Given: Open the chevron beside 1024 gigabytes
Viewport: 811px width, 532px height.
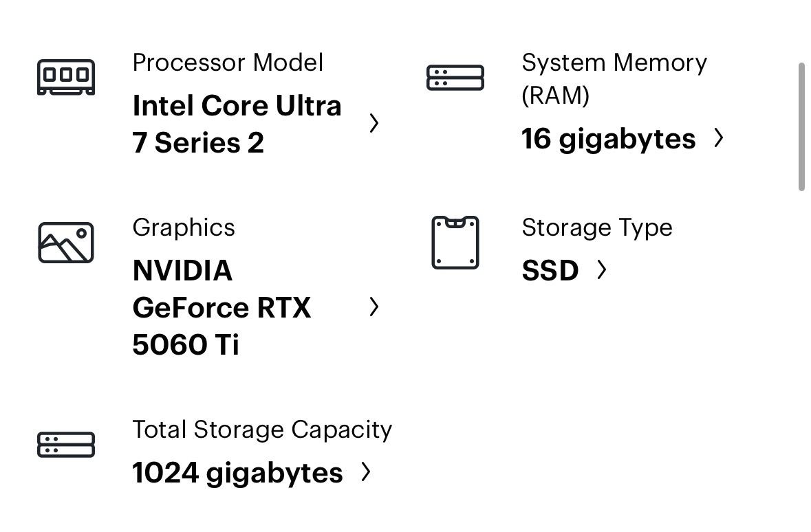Looking at the screenshot, I should click(365, 472).
